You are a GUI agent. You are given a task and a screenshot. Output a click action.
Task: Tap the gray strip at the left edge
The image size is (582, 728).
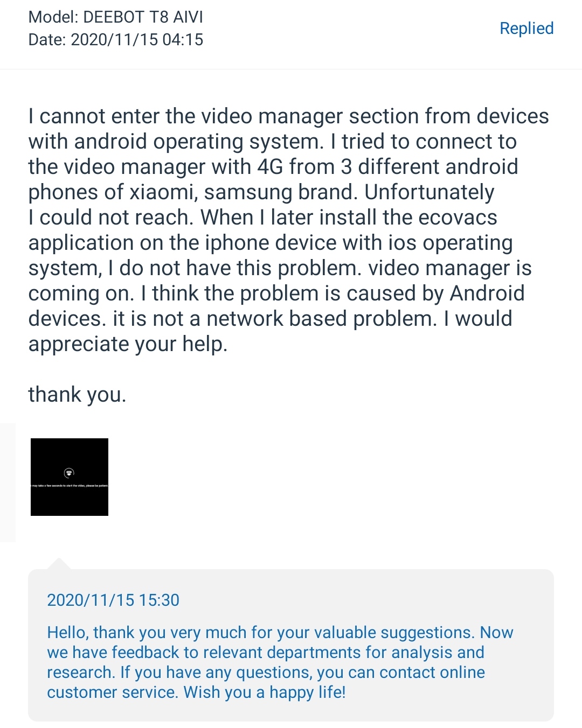(x=8, y=482)
